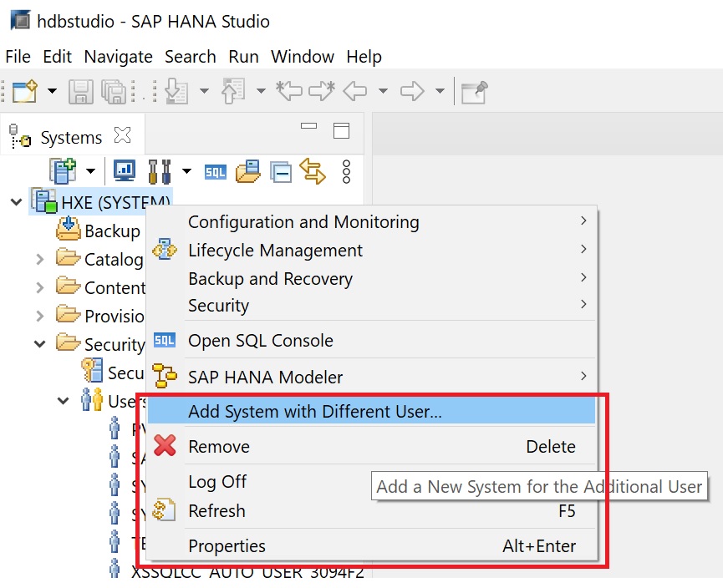Collapse the HXE (SYSTEM) tree node
This screenshot has height=588, width=723.
(17, 201)
